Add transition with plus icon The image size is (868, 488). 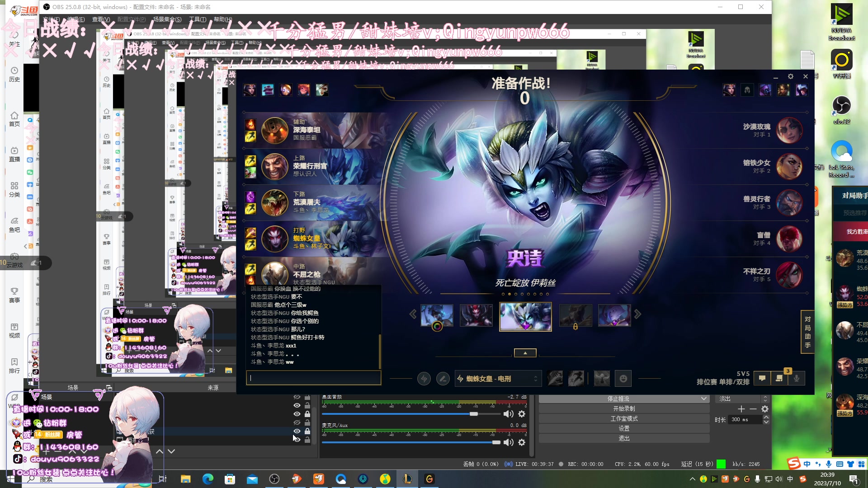[741, 409]
